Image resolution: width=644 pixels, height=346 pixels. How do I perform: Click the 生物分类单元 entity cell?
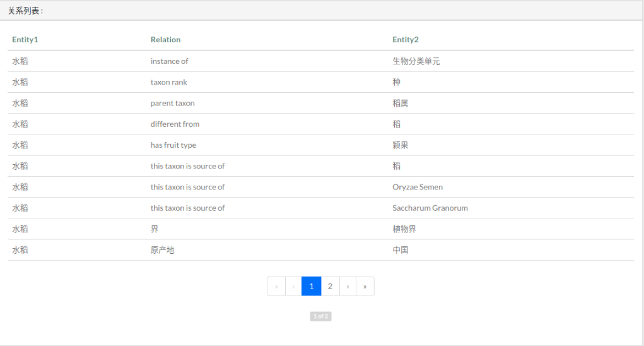coord(416,61)
